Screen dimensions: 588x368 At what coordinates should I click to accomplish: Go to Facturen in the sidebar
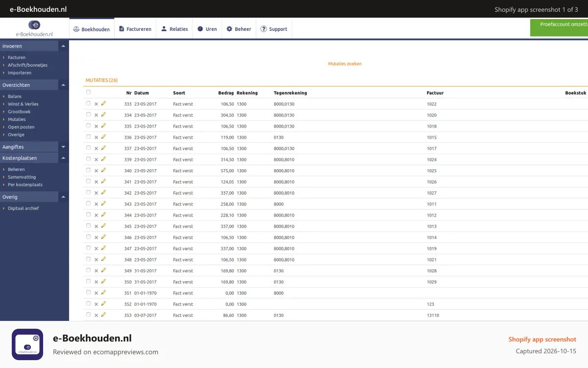[17, 57]
